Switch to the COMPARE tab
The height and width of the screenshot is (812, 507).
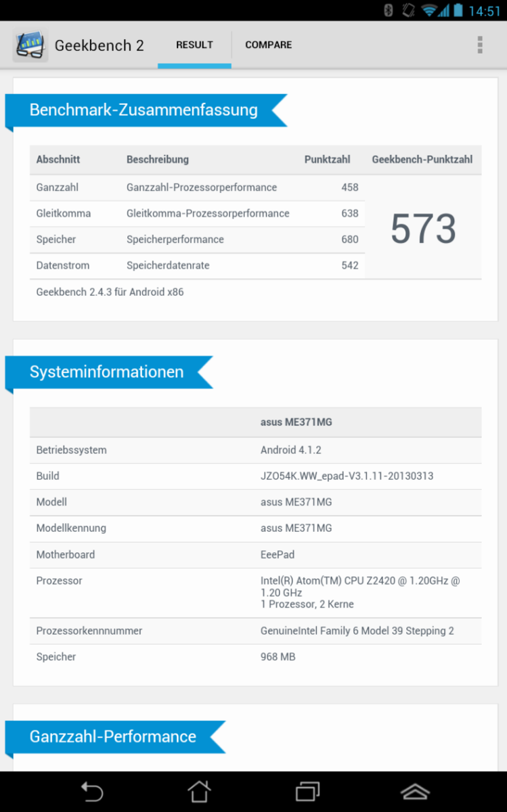pos(268,45)
